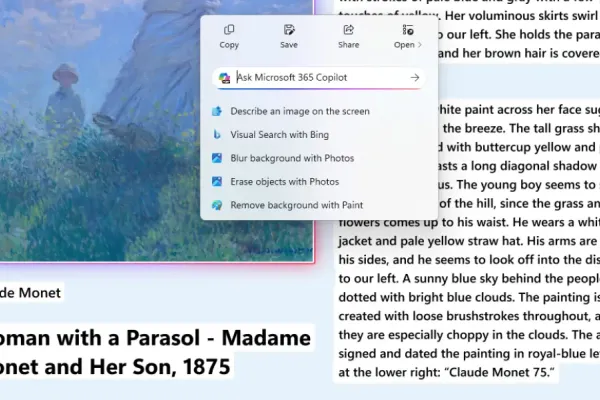Click the Bing logo icon

point(217,135)
